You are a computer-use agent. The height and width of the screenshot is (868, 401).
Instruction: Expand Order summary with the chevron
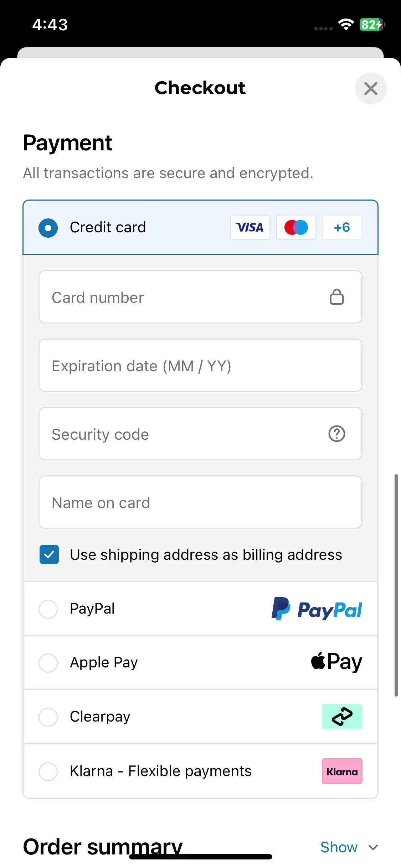tap(373, 847)
